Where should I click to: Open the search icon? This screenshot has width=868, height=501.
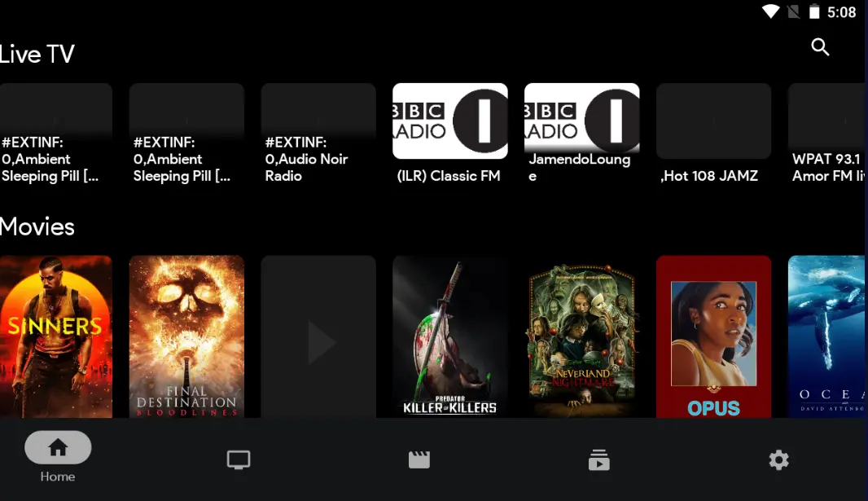point(820,47)
